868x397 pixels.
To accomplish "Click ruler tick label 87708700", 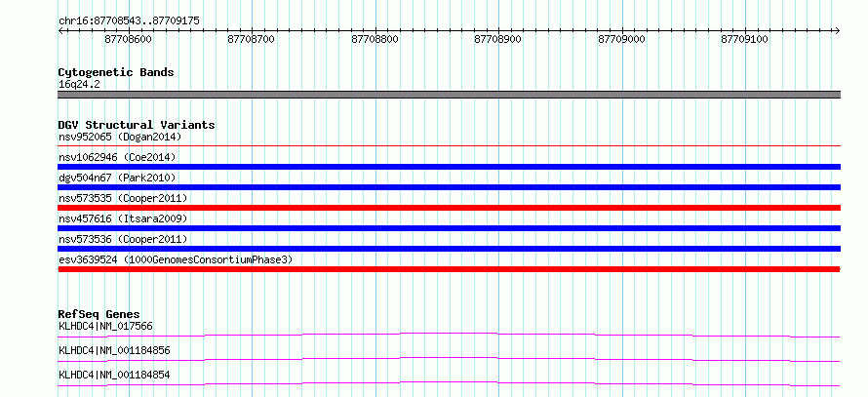I will [x=252, y=39].
